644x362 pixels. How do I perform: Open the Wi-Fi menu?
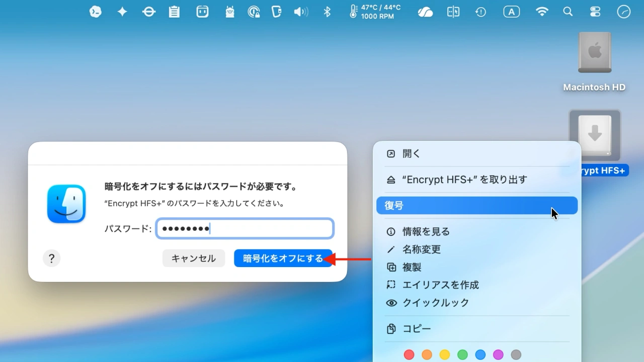542,12
